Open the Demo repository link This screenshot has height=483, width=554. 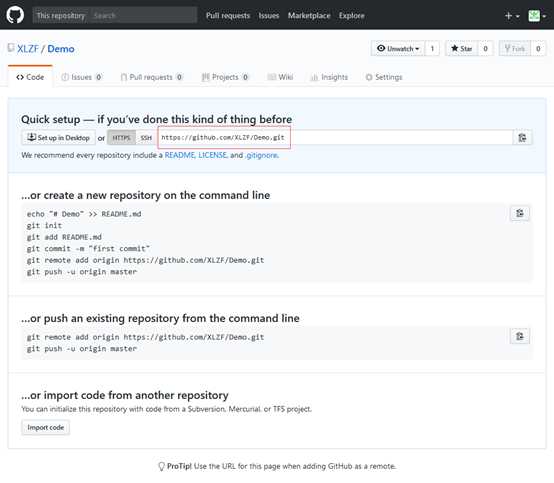click(x=61, y=49)
